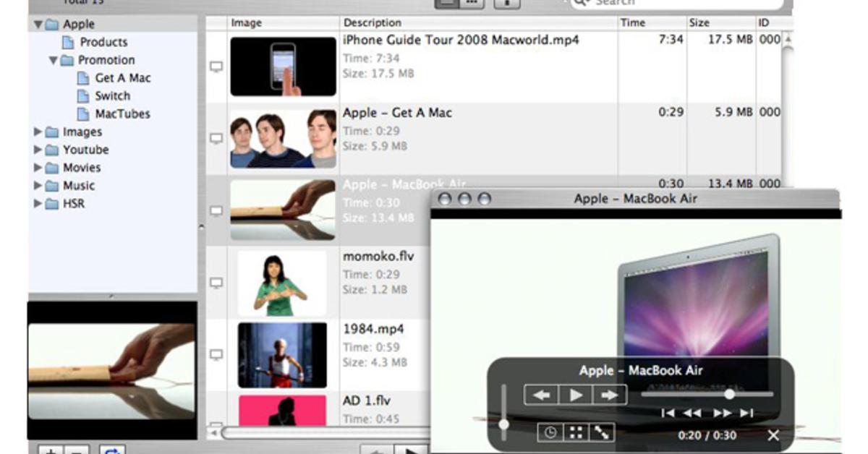Select the 1984.mp4 file name

pyautogui.click(x=373, y=329)
